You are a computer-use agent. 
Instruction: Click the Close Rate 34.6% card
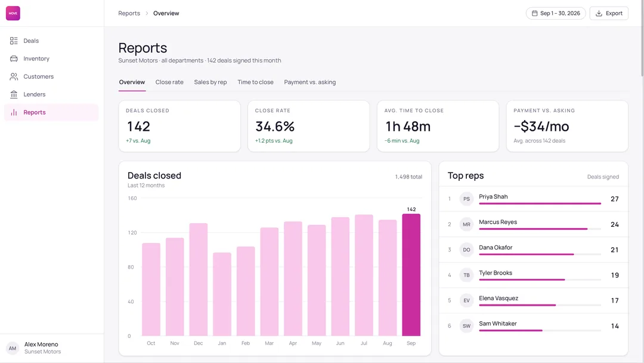coord(308,126)
